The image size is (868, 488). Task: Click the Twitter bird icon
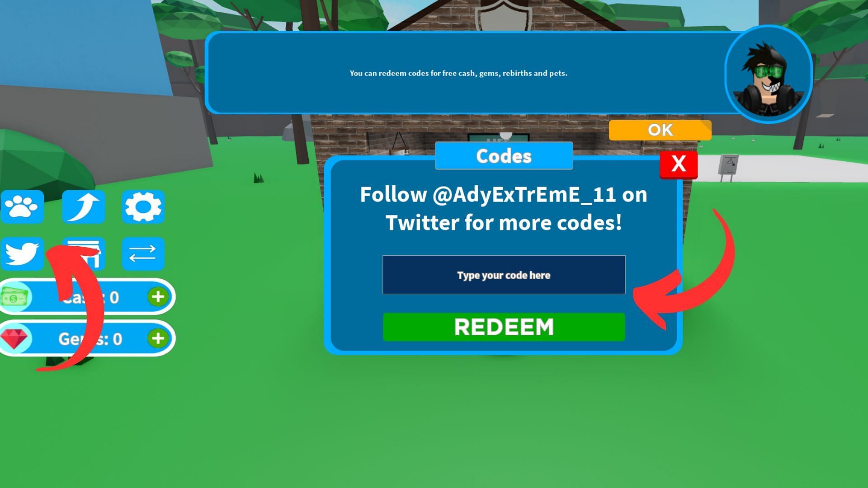click(x=23, y=252)
